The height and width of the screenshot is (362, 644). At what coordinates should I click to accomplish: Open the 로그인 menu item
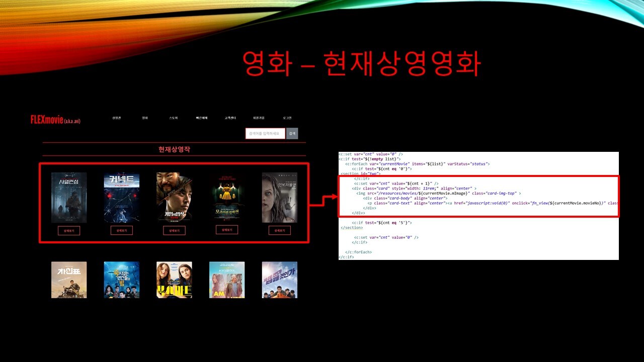tap(287, 118)
